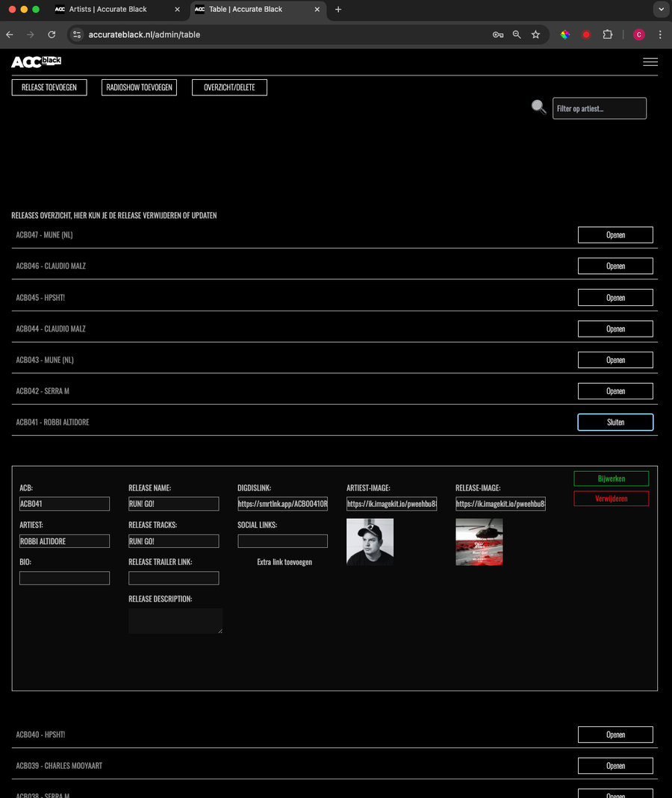Click the ACB039 - CHARLES MOOYAART row text
The height and width of the screenshot is (798, 672).
click(x=59, y=765)
